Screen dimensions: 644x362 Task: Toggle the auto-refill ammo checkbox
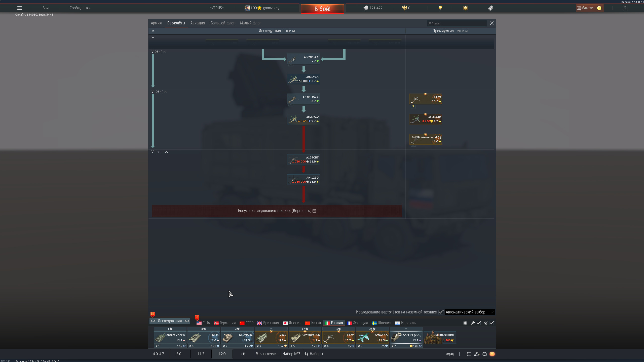pos(492,323)
